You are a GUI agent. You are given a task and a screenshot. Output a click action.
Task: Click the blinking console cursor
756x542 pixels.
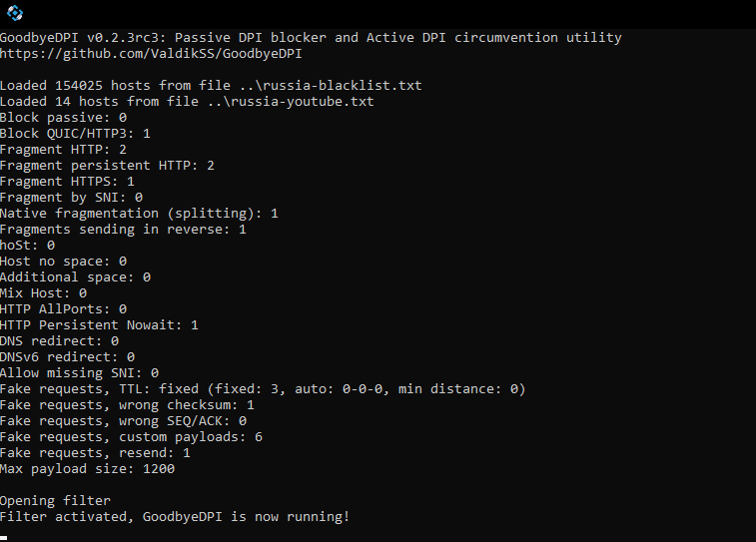pos(4,538)
